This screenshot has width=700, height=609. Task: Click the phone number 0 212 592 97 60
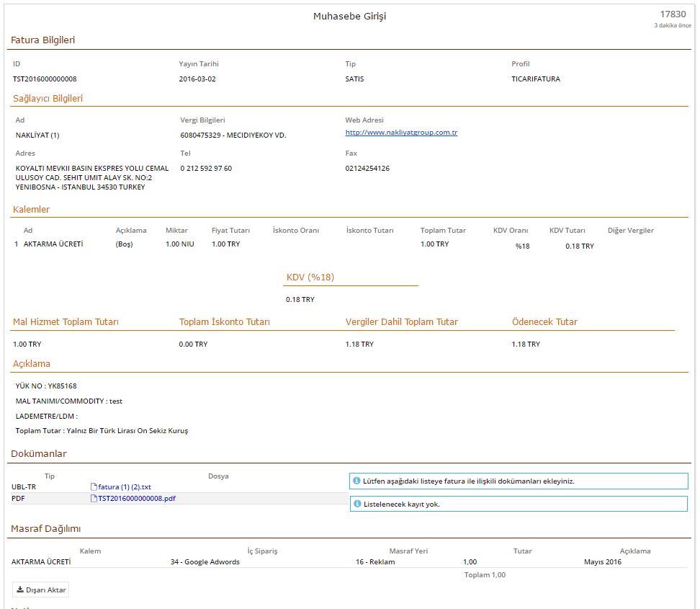pos(206,169)
